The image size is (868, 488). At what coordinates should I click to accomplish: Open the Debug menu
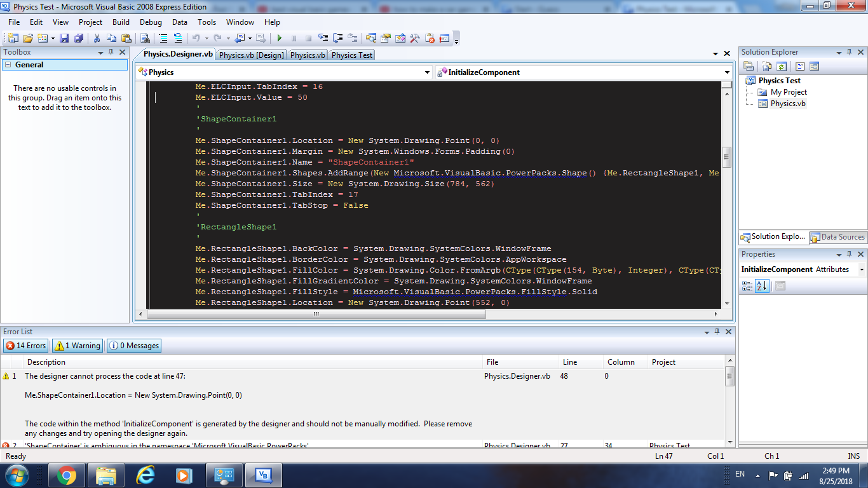[151, 22]
